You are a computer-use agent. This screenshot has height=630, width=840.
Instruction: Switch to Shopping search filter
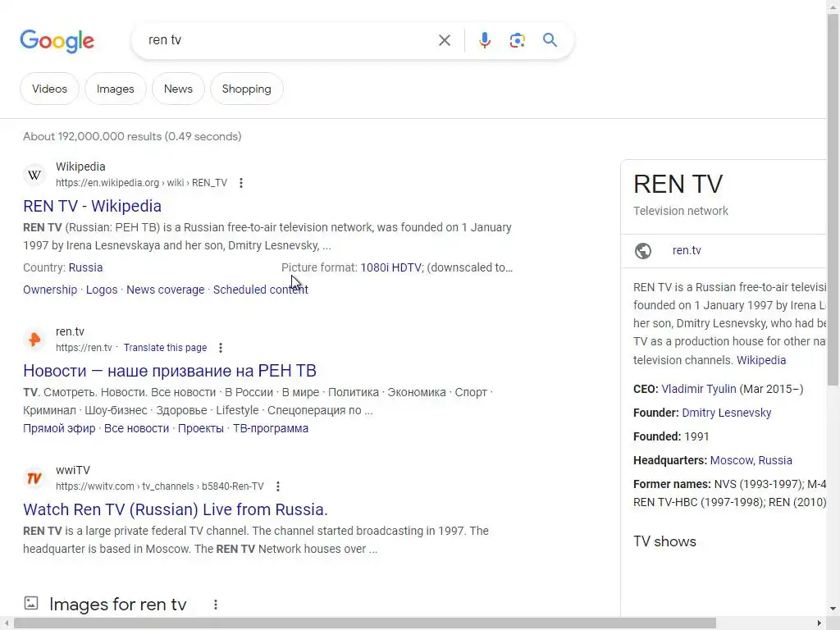coord(246,89)
